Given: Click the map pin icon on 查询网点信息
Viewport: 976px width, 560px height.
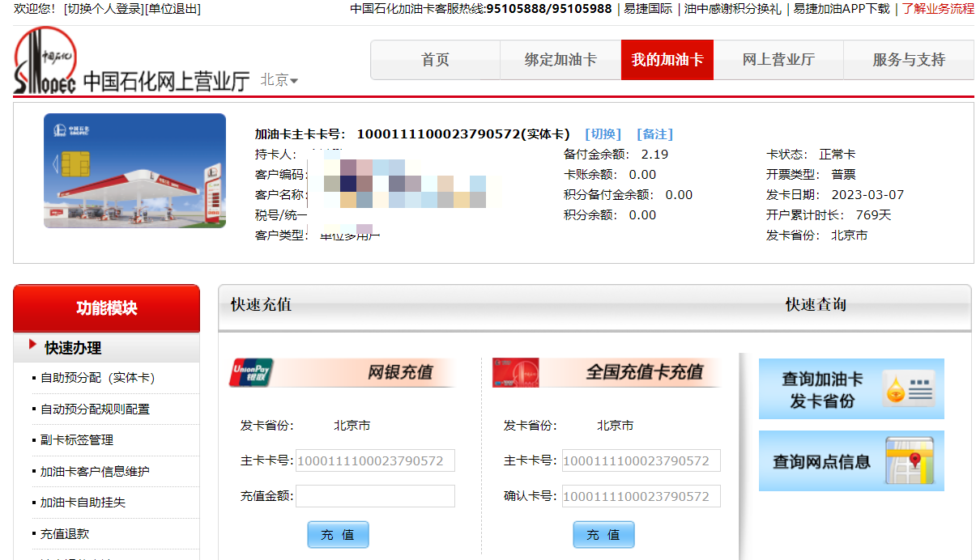Looking at the screenshot, I should (908, 460).
